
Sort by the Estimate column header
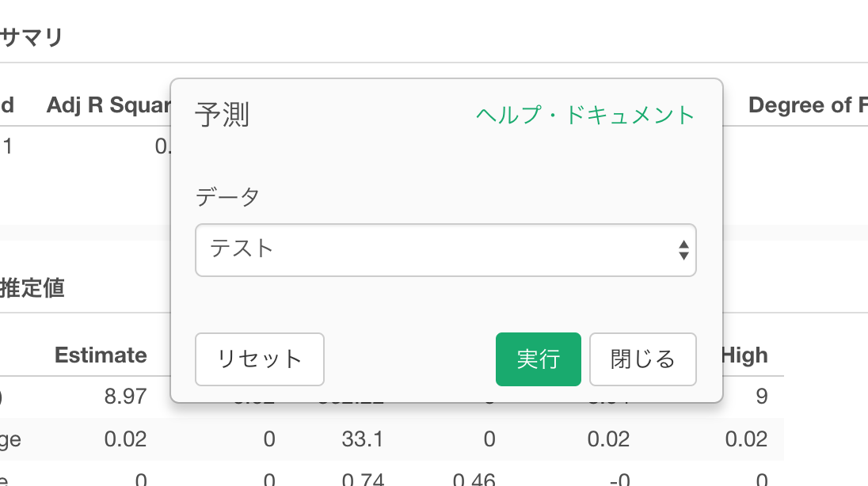(x=101, y=355)
